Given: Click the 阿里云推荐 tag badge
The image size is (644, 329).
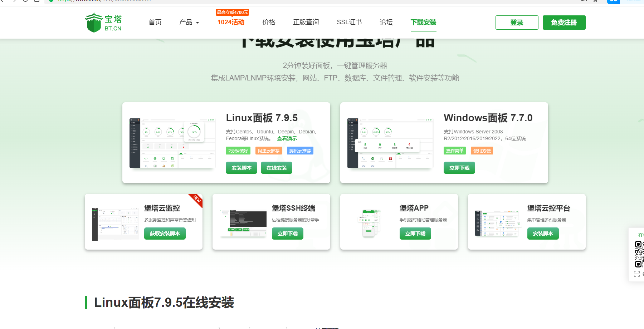Looking at the screenshot, I should click(x=268, y=151).
